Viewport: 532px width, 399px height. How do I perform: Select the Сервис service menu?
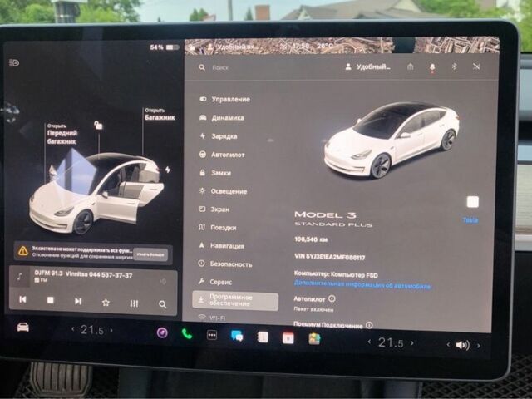pyautogui.click(x=215, y=282)
